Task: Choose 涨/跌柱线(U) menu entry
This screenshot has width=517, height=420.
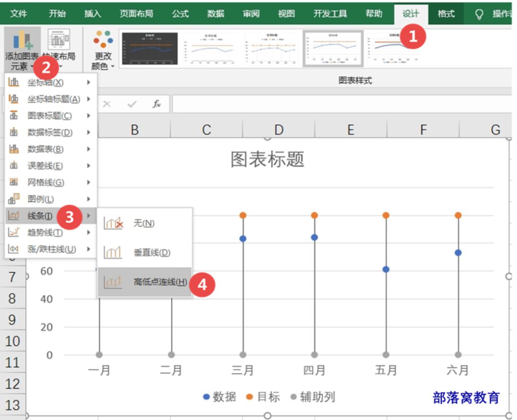Action: coord(51,249)
